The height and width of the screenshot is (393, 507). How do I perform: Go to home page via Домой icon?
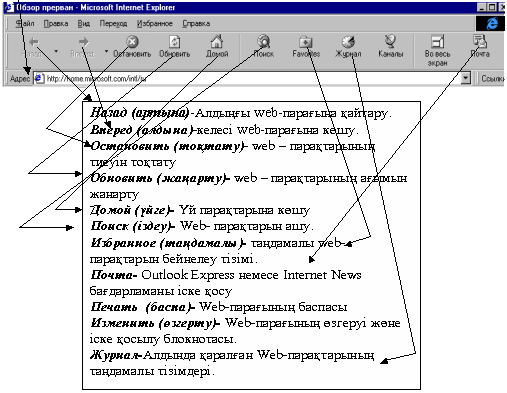(x=217, y=42)
